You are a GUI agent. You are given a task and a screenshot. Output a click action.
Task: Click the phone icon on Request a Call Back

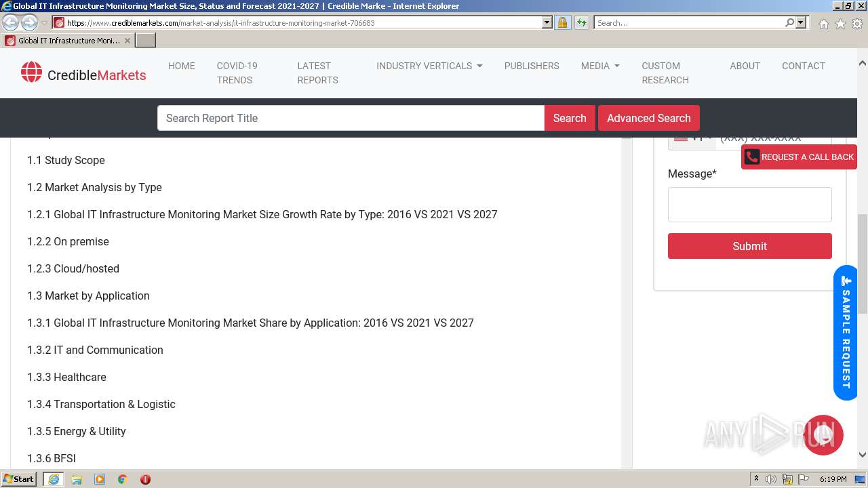click(x=751, y=157)
